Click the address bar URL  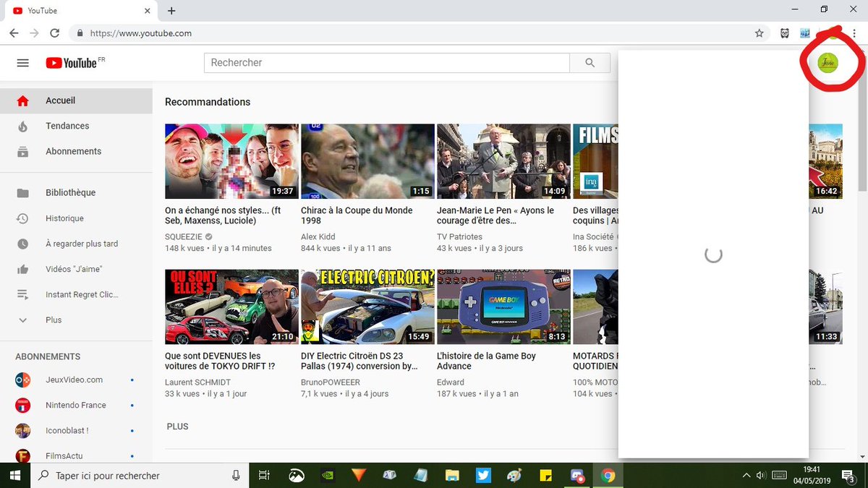[140, 33]
